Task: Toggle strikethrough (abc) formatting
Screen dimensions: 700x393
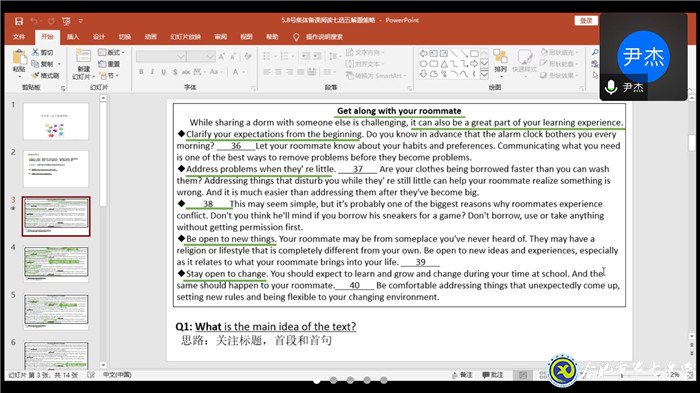Action: pos(186,72)
